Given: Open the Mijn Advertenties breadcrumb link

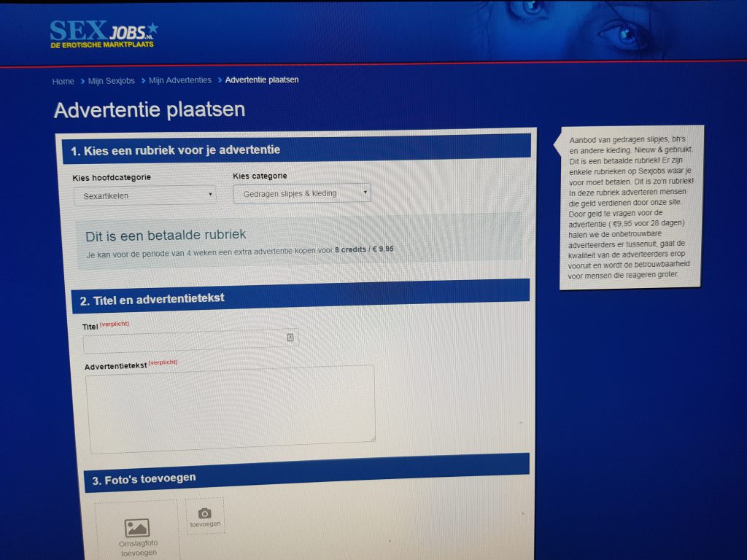Looking at the screenshot, I should coord(179,80).
